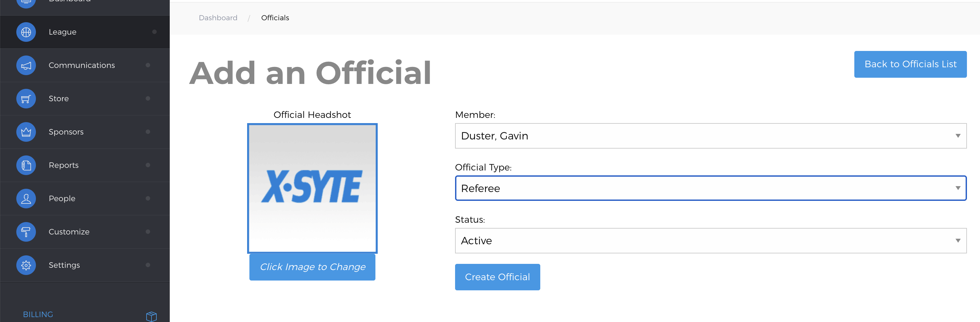
Task: Expand Communications submenu dot indicator
Action: click(x=148, y=65)
